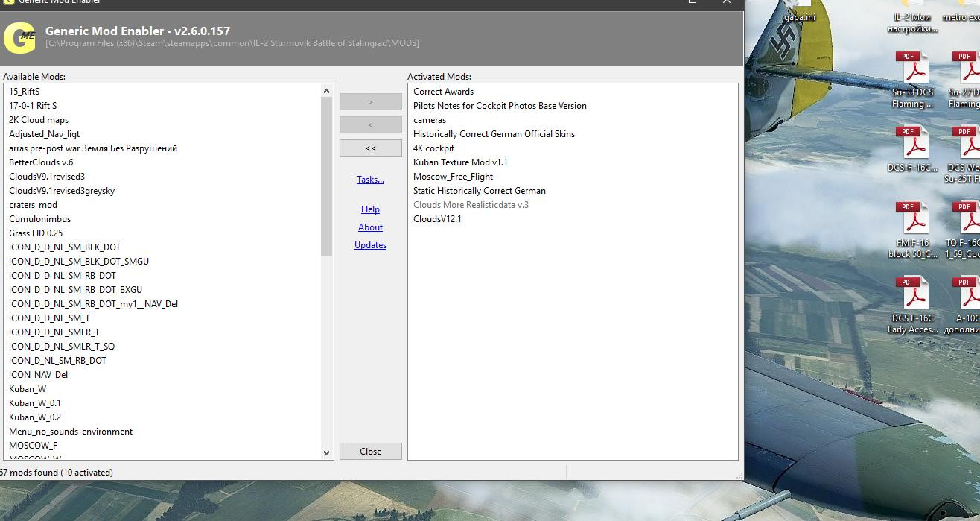Select the Moscow_Free_Flight activated mod
The height and width of the screenshot is (521, 980).
(453, 177)
